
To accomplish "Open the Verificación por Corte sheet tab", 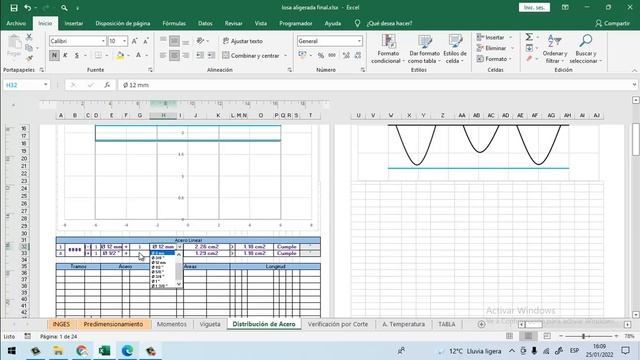I will click(338, 324).
